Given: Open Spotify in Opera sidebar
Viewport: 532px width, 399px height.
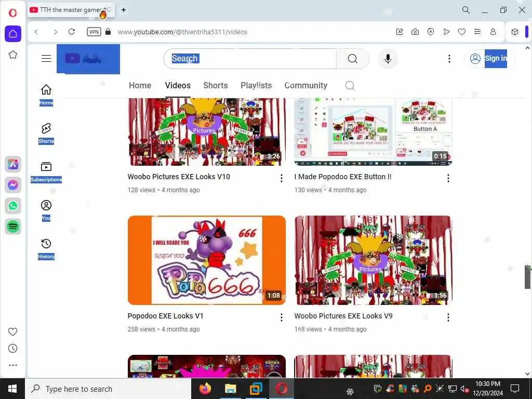Looking at the screenshot, I should coord(13,227).
